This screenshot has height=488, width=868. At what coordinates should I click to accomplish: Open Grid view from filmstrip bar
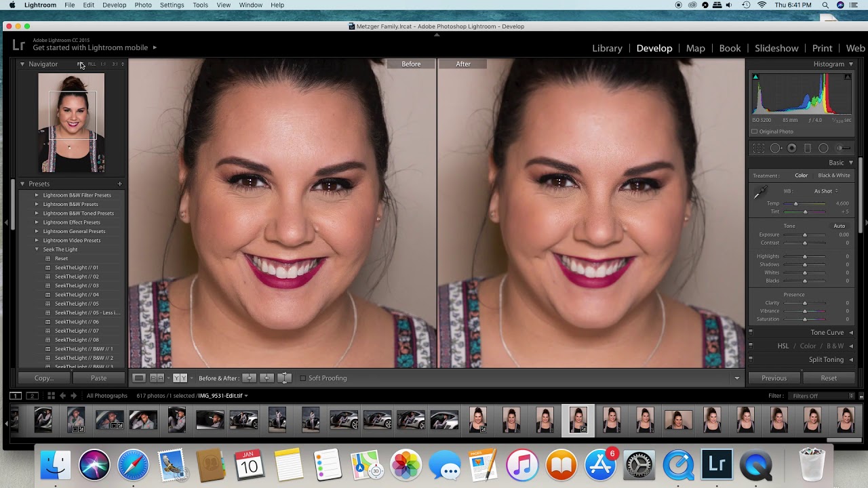click(51, 396)
